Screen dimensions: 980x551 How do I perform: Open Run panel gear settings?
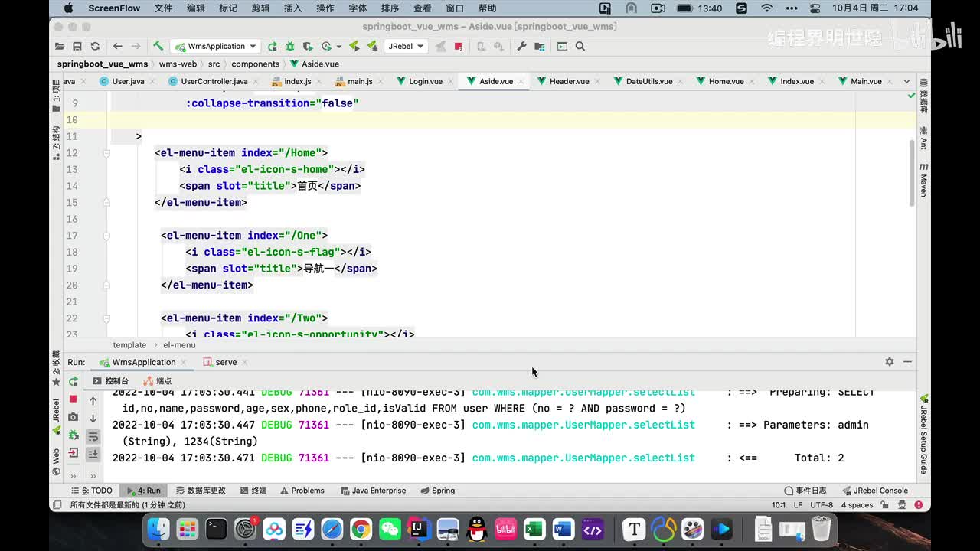click(x=890, y=362)
